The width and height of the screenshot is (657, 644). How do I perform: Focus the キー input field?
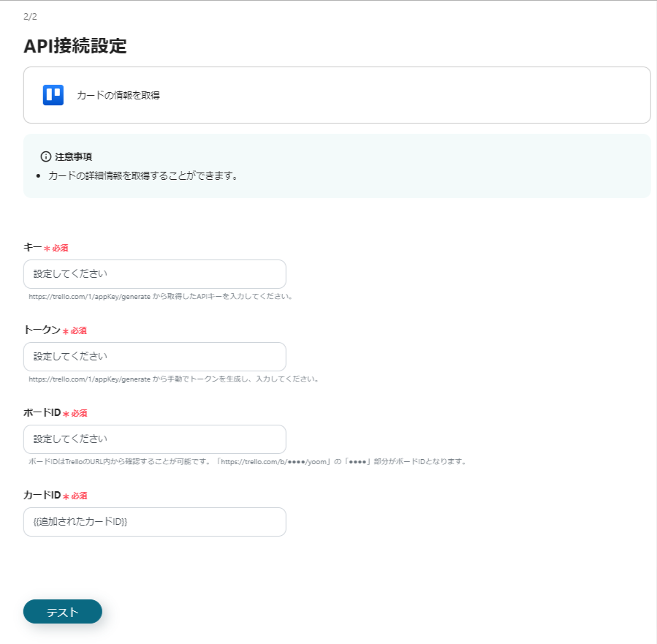click(x=155, y=274)
